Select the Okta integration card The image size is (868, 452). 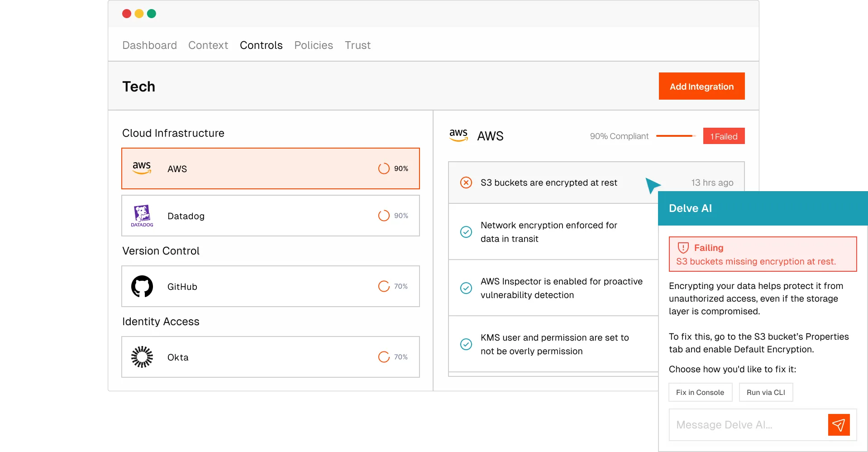point(271,357)
